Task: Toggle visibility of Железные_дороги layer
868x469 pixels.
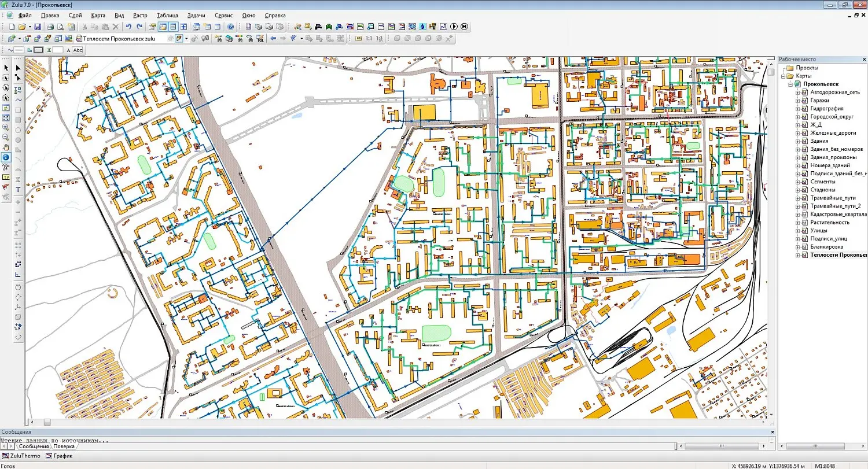Action: pos(806,132)
